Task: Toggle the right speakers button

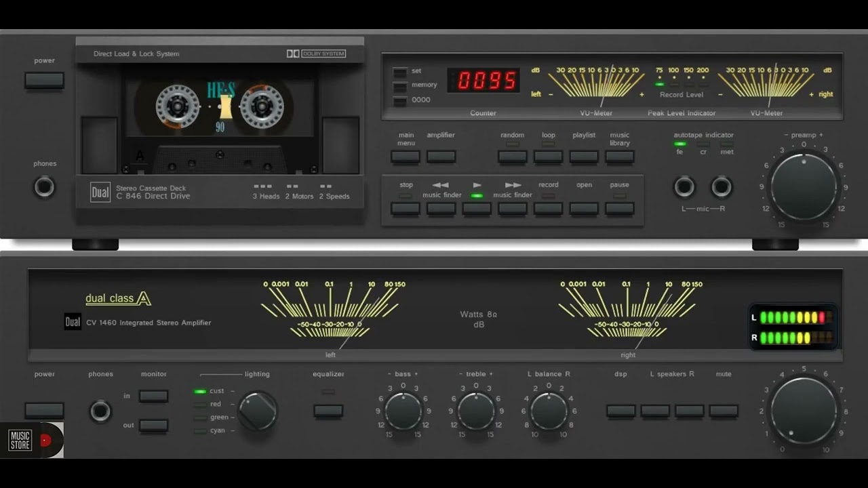Action: click(x=690, y=411)
